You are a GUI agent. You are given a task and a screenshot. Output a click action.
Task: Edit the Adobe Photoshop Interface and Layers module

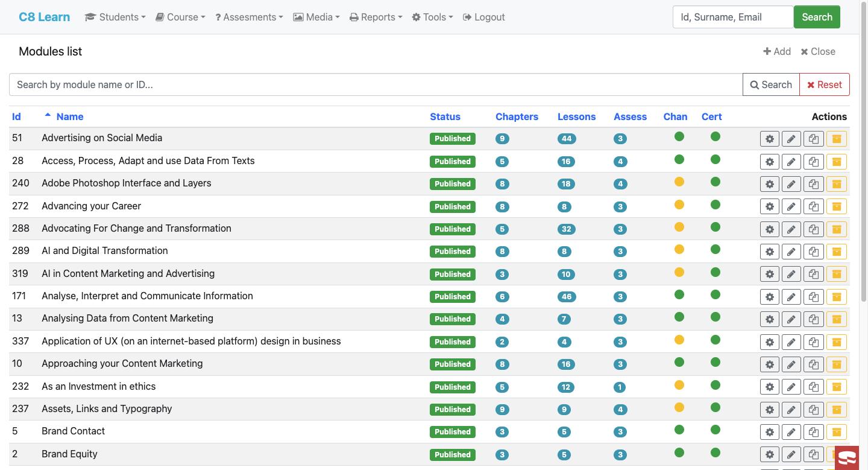791,184
